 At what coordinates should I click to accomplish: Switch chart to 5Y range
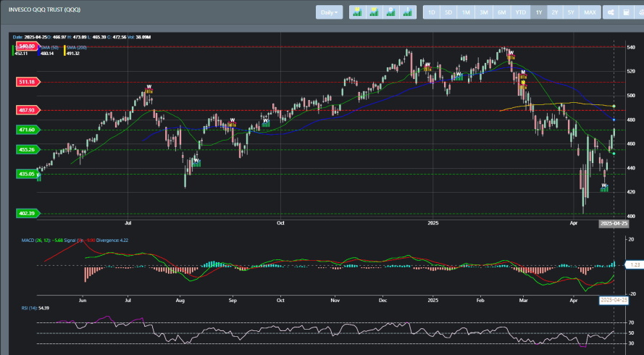click(x=571, y=12)
